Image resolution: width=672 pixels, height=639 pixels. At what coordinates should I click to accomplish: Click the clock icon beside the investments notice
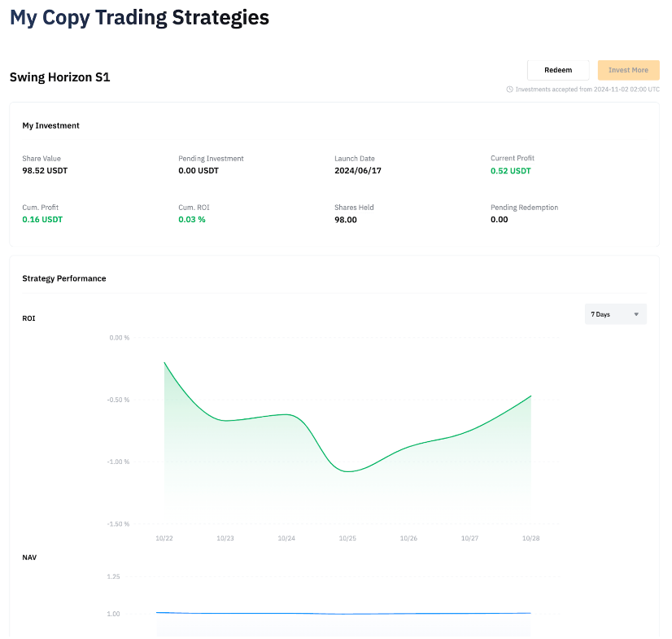pos(509,90)
